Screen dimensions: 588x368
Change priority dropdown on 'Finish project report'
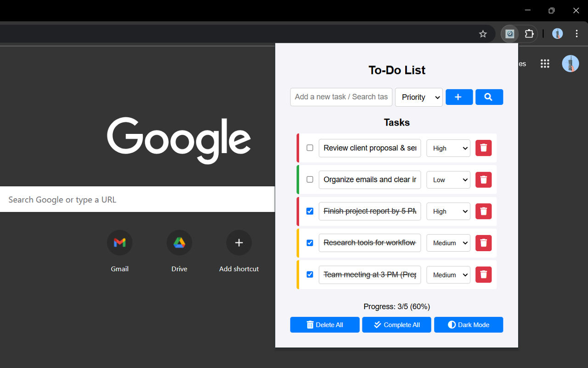tap(448, 211)
